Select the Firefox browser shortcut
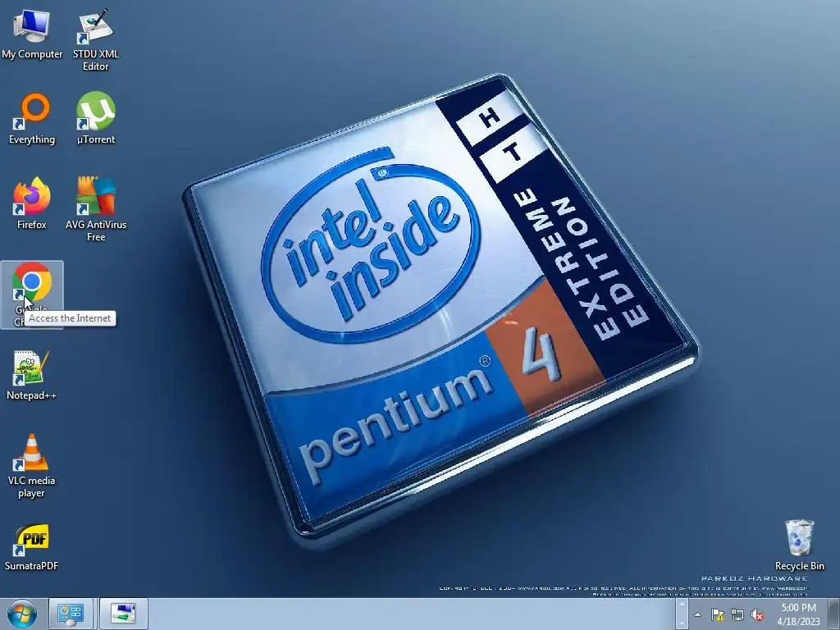The height and width of the screenshot is (630, 840). (x=32, y=203)
